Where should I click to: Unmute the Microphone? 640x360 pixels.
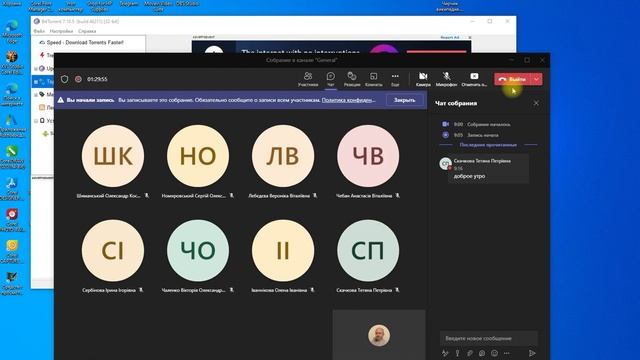pyautogui.click(x=446, y=79)
